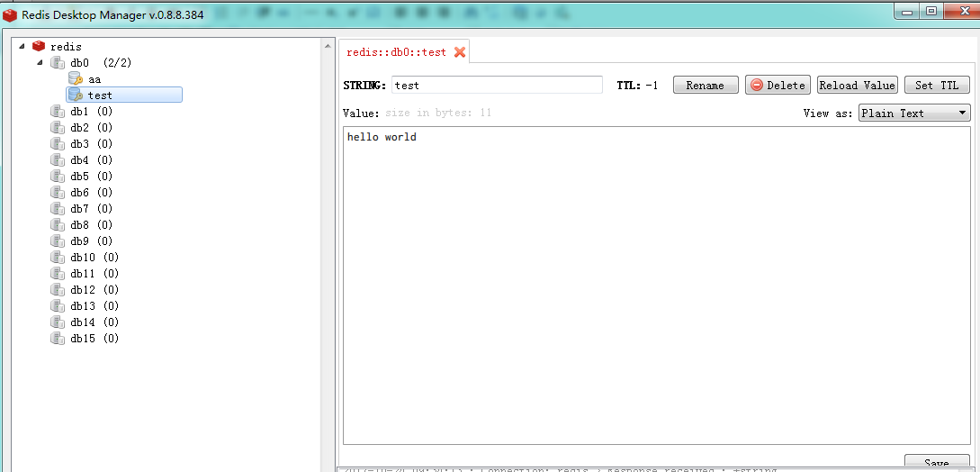Select the db5 (0) row
Viewport: 980px width, 472px height.
pos(91,177)
